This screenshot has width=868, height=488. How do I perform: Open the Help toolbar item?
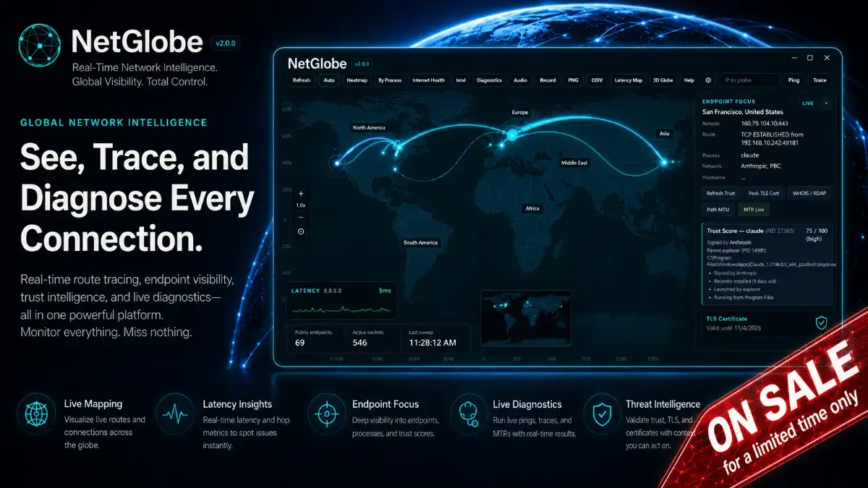689,80
